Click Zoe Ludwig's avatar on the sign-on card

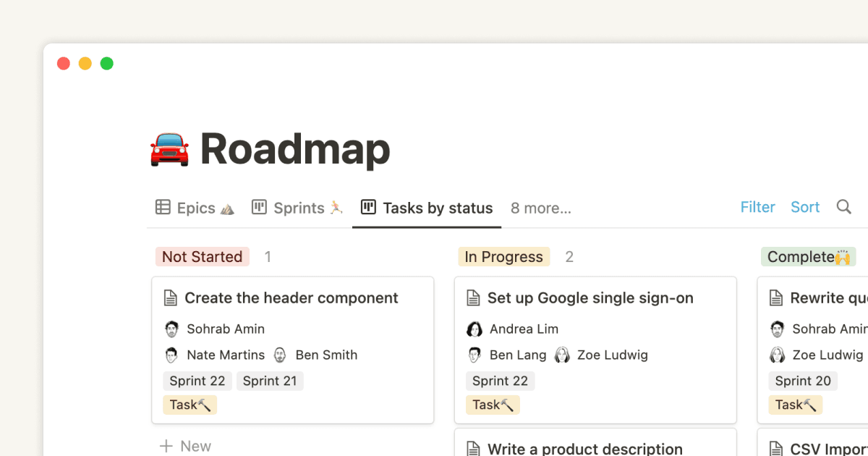click(562, 355)
